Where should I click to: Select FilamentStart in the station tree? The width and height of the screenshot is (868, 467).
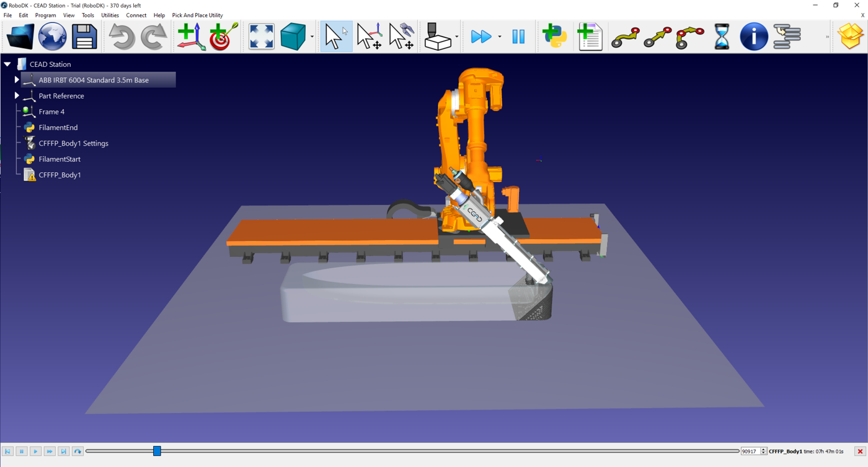60,159
